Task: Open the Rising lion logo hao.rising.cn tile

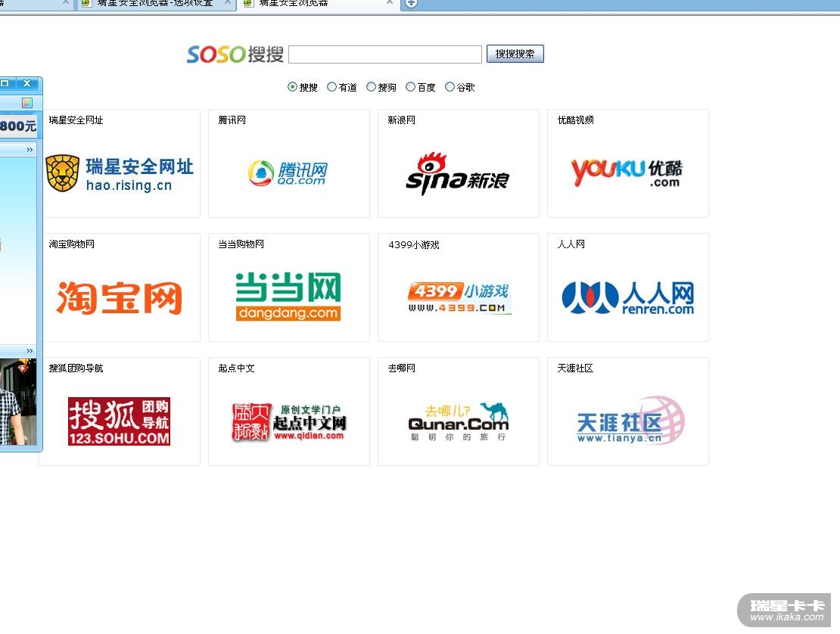Action: pyautogui.click(x=120, y=173)
